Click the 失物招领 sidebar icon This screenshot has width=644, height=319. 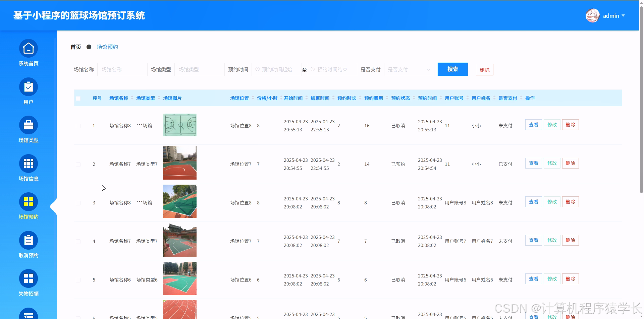(28, 278)
